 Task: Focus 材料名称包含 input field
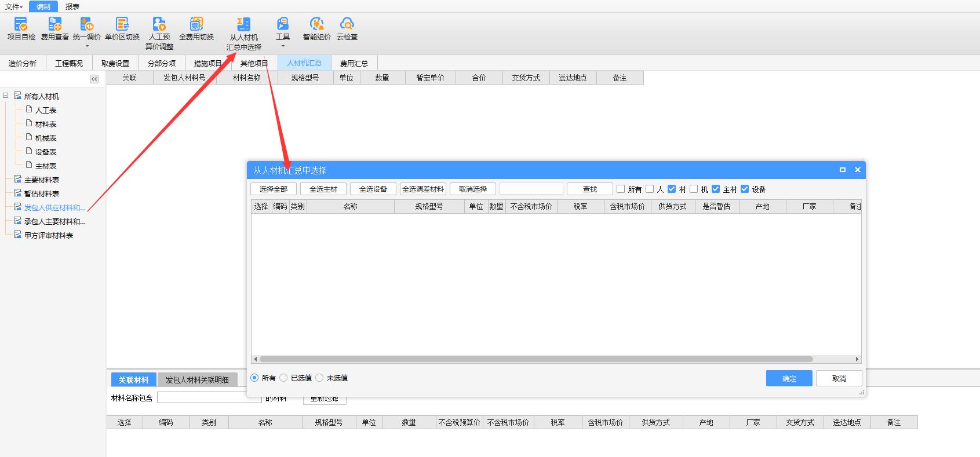tap(209, 397)
